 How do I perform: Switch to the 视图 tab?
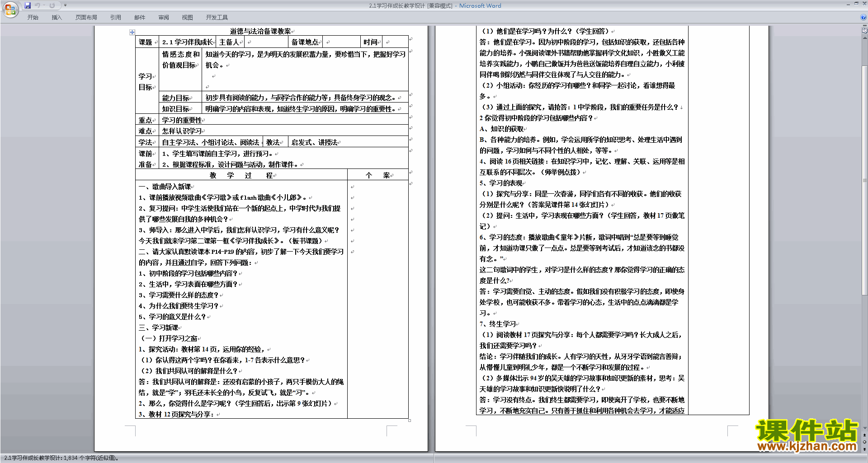coord(188,18)
